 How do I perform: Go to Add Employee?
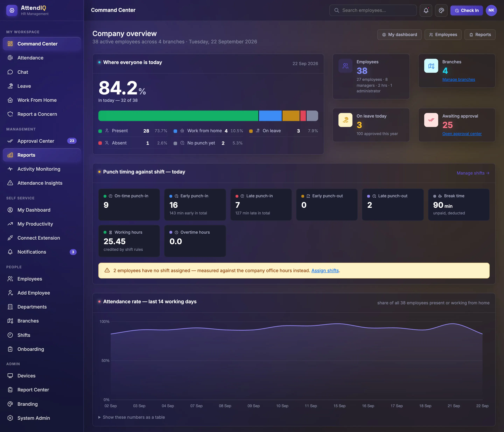coord(42,293)
